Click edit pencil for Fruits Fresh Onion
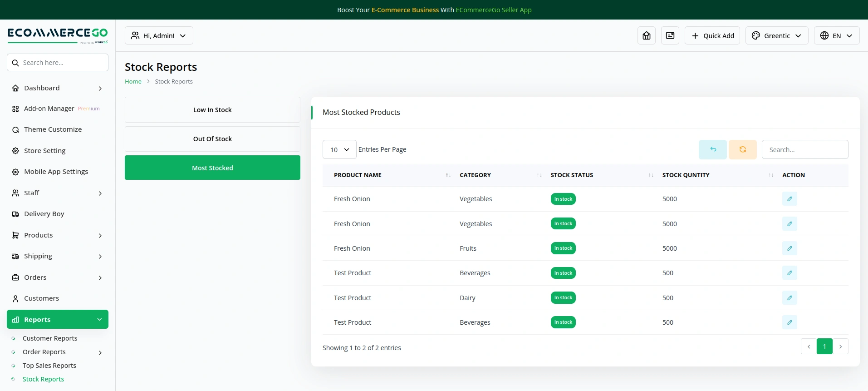Screen dimensions: 868x391 (x=789, y=248)
